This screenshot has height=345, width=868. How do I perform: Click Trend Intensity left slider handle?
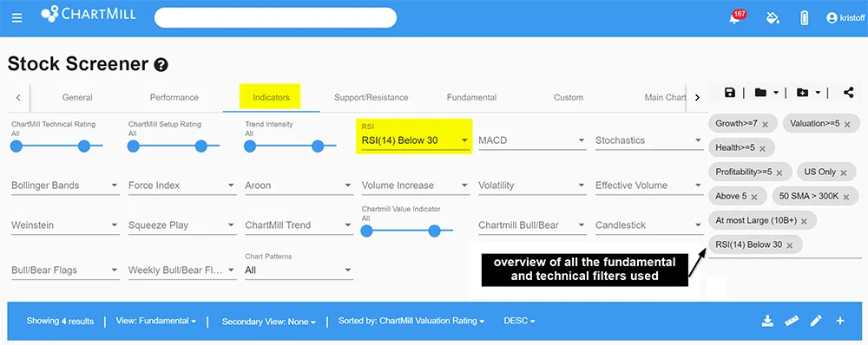[250, 146]
